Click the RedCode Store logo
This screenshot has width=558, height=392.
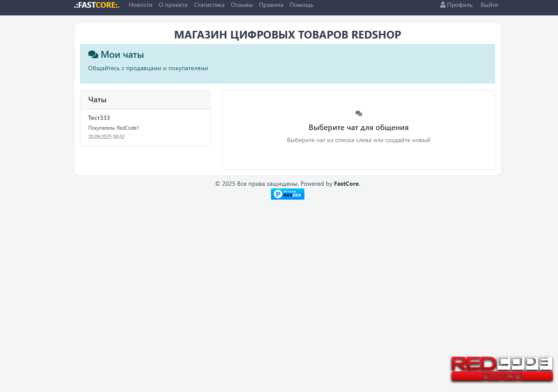502,369
